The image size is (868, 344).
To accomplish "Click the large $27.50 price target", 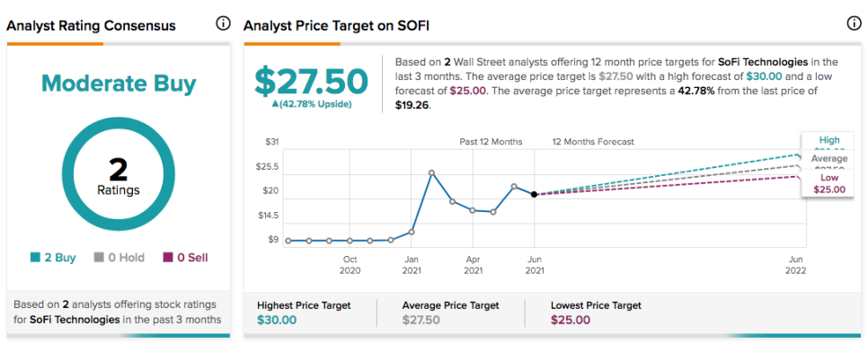I will tap(311, 81).
